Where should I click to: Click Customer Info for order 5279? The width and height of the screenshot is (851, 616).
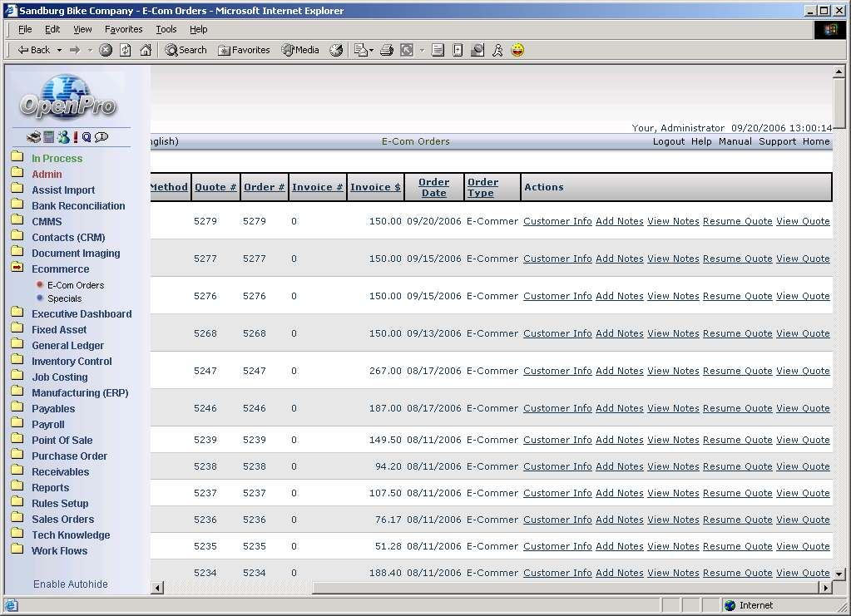pyautogui.click(x=557, y=221)
